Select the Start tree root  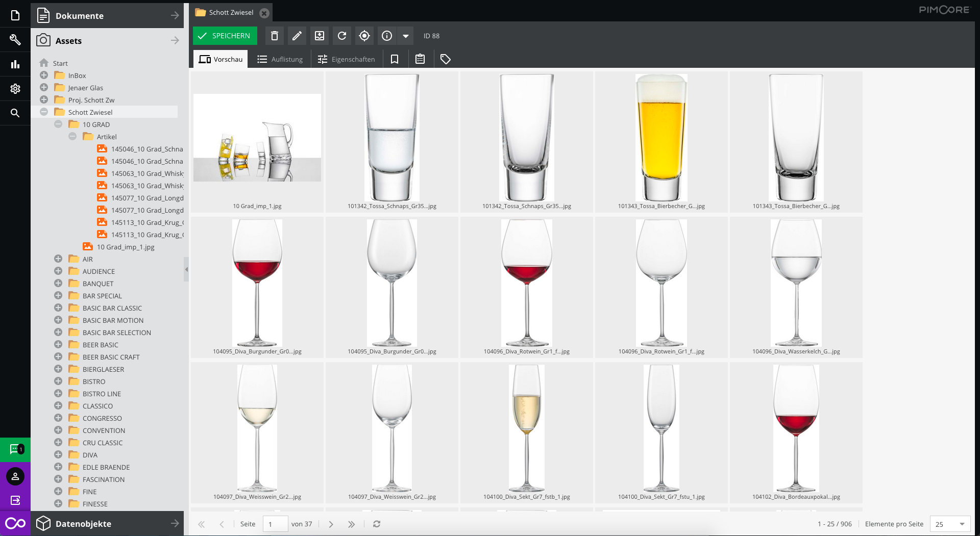click(x=60, y=63)
